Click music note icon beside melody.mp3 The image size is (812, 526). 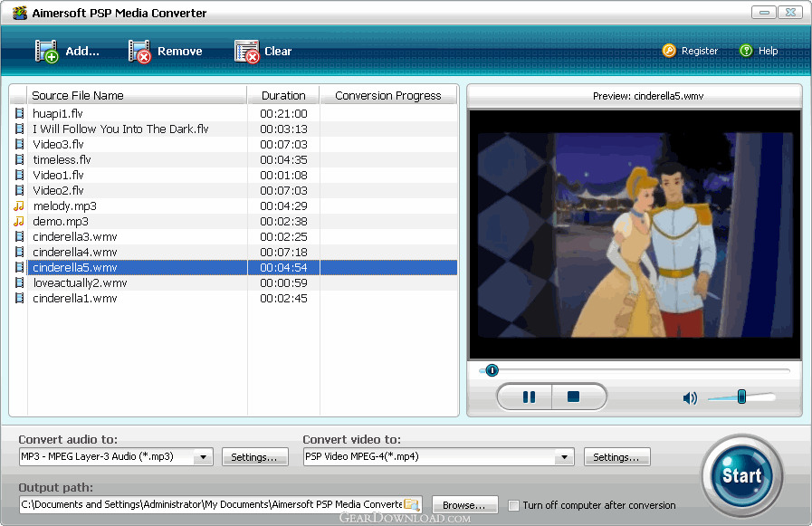(19, 206)
